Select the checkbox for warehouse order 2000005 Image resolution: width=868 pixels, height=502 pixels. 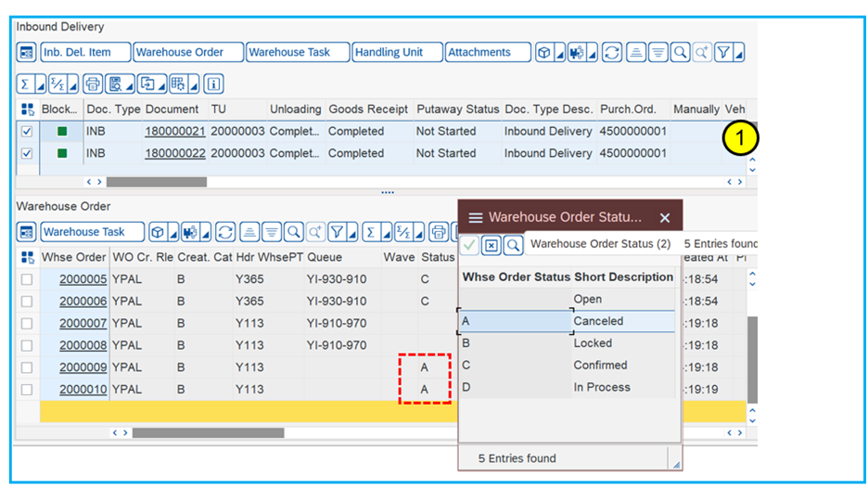pyautogui.click(x=27, y=279)
